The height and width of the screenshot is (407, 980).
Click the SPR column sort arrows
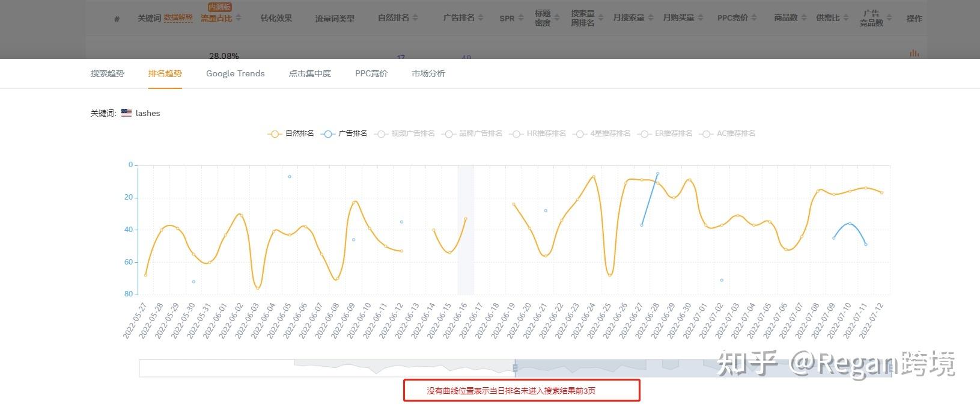point(522,18)
